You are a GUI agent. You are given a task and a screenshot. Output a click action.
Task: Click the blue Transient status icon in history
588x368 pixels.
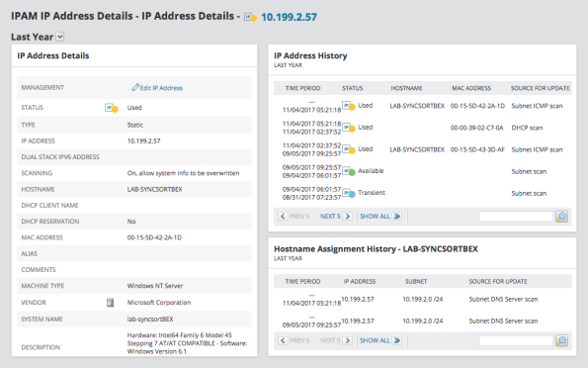tap(349, 193)
